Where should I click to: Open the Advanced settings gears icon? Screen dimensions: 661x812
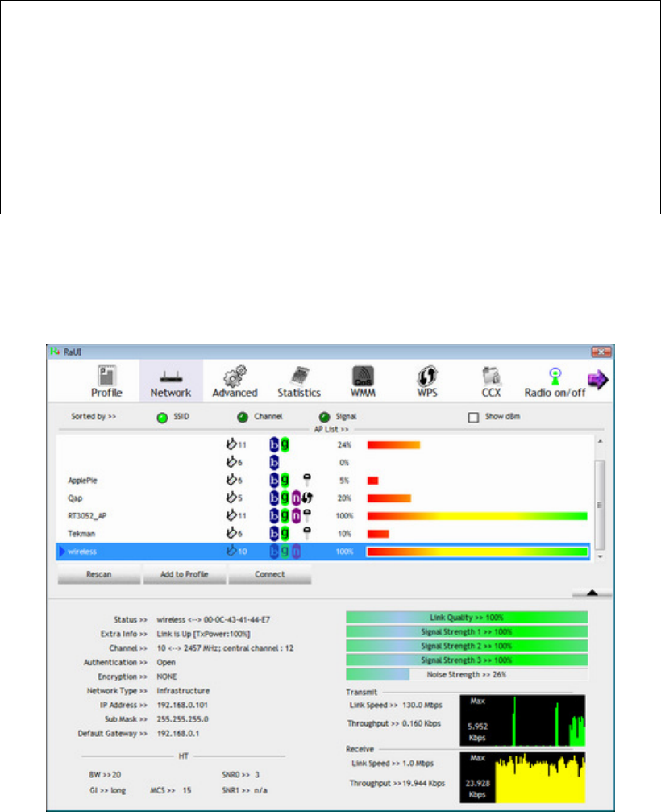[x=235, y=376]
